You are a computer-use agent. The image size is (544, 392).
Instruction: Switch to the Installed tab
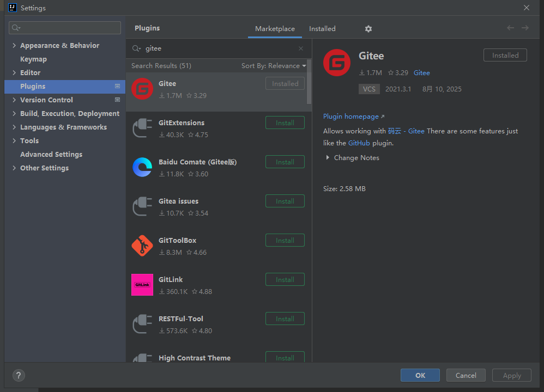tap(322, 29)
